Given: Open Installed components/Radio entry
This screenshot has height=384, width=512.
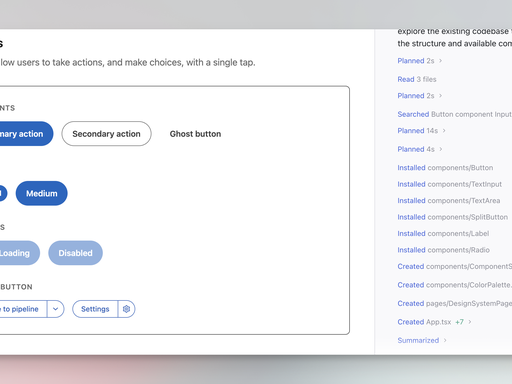Looking at the screenshot, I should (x=443, y=250).
